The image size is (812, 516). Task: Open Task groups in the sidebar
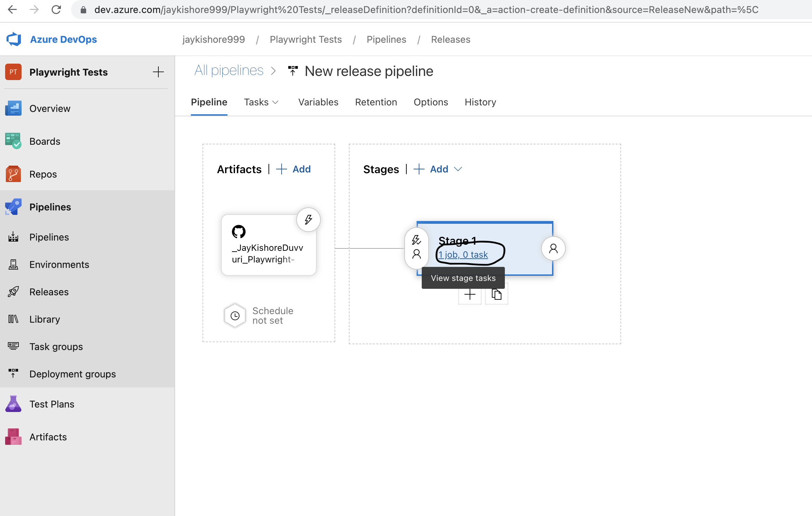click(87, 347)
